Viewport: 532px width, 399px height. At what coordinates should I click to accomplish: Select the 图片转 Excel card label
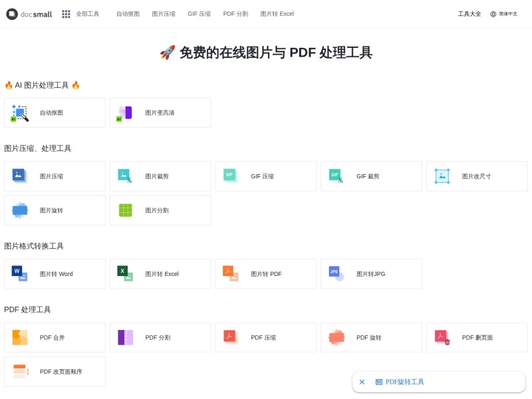click(x=162, y=274)
